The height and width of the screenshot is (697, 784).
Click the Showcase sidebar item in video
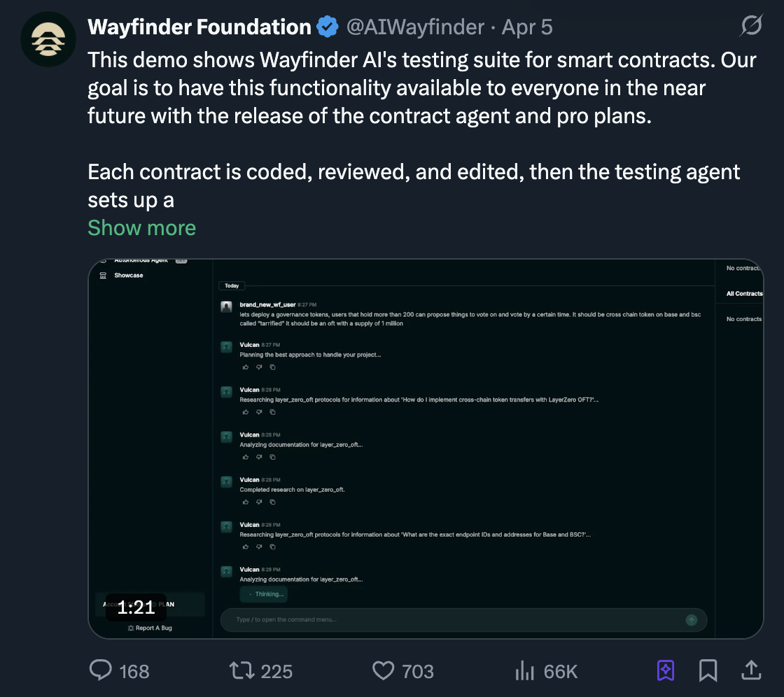pos(128,276)
